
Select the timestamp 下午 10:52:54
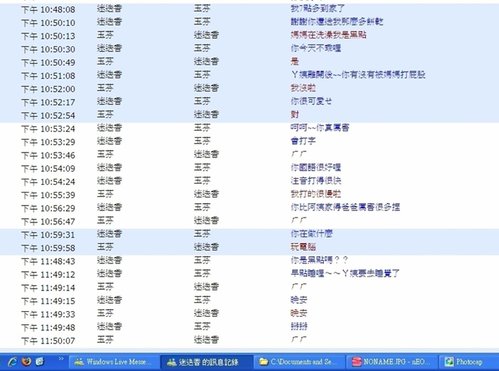(48, 116)
